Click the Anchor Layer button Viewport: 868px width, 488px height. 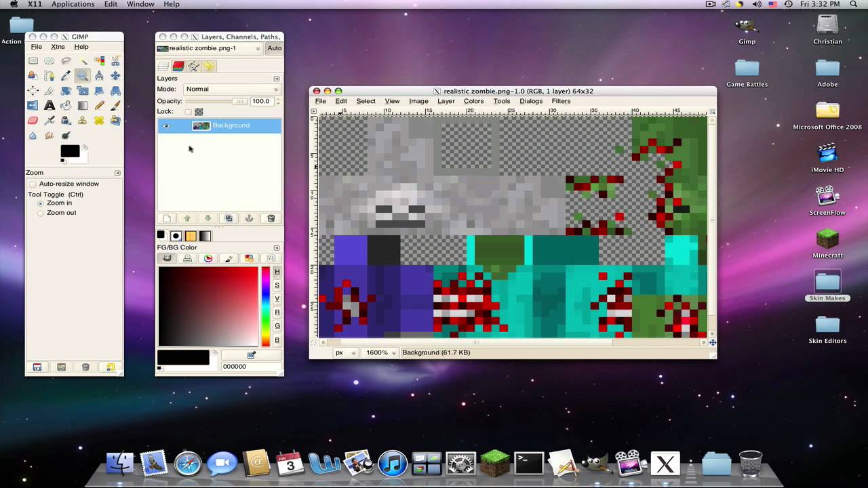(x=249, y=218)
